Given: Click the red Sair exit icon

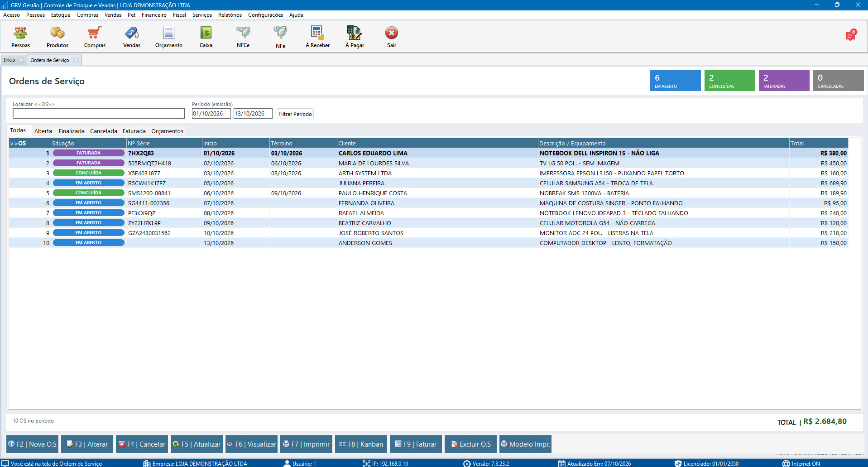Looking at the screenshot, I should pyautogui.click(x=392, y=37).
